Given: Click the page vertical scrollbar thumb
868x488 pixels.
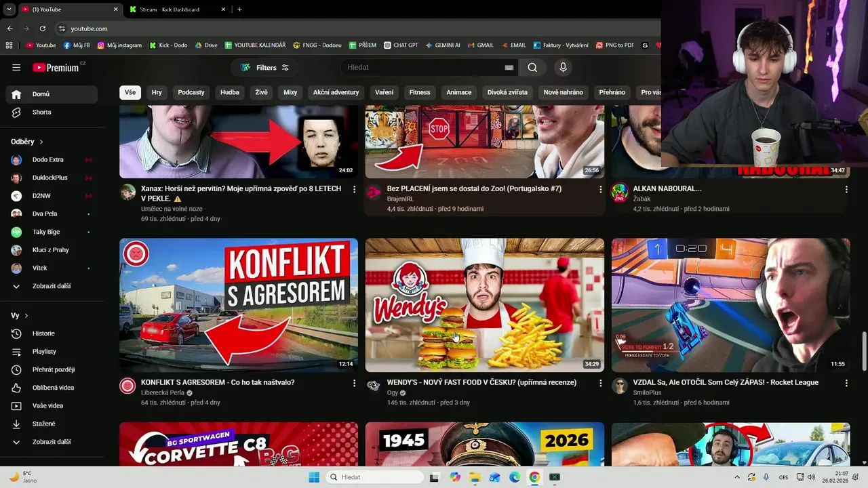Looking at the screenshot, I should tap(863, 352).
